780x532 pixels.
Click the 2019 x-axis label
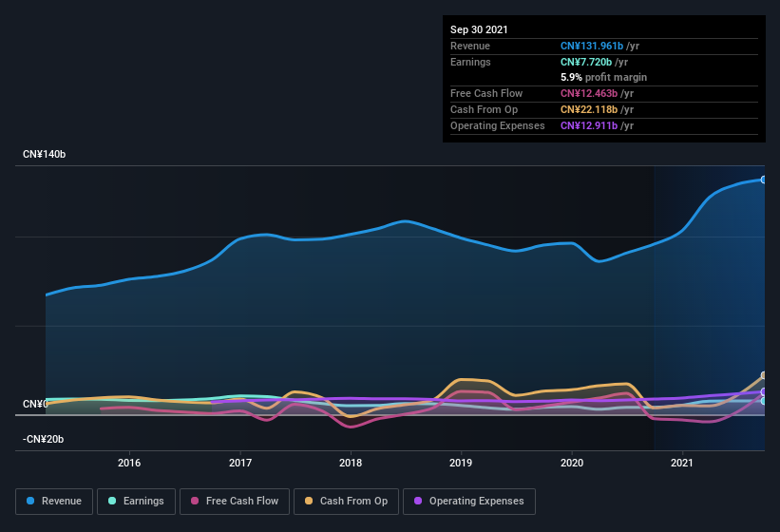[x=461, y=463]
